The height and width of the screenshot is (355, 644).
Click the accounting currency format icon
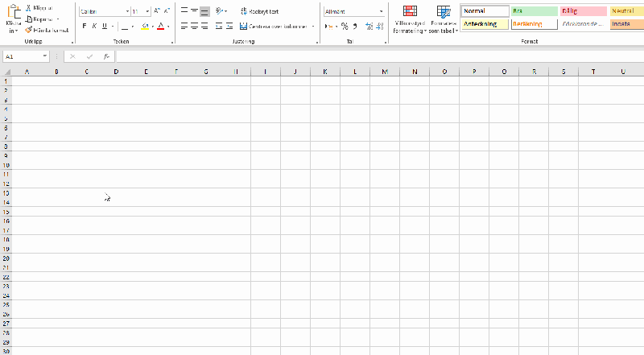[328, 27]
